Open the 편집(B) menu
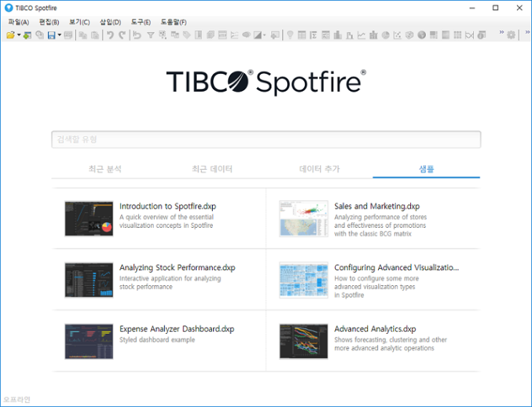532x407 pixels. tap(49, 22)
